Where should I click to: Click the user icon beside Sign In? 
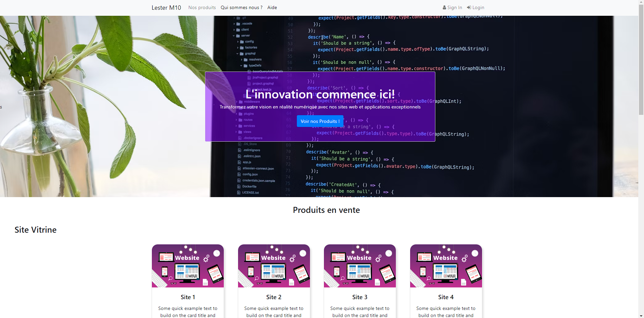click(444, 8)
